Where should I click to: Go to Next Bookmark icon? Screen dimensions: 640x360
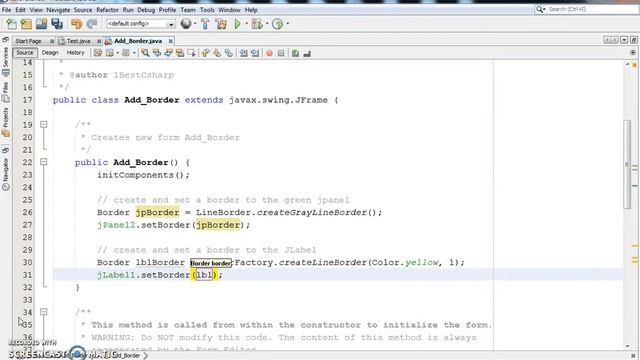point(217,53)
